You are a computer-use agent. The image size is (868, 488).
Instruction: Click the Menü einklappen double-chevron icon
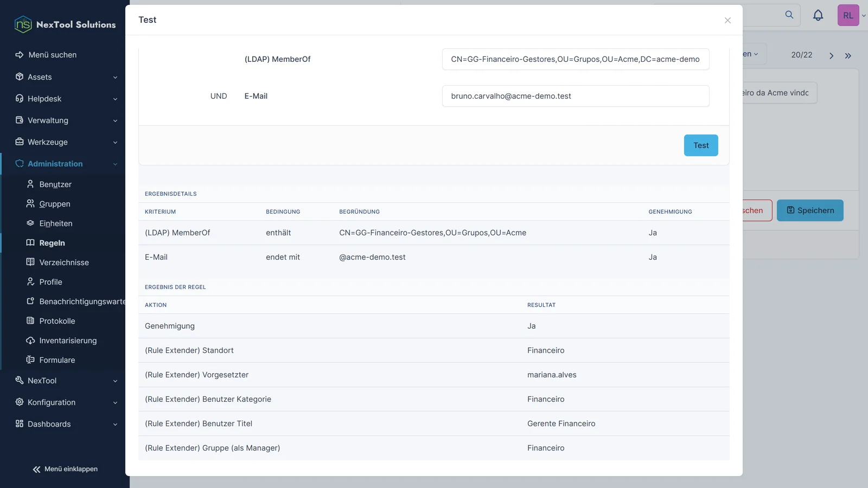click(x=36, y=469)
